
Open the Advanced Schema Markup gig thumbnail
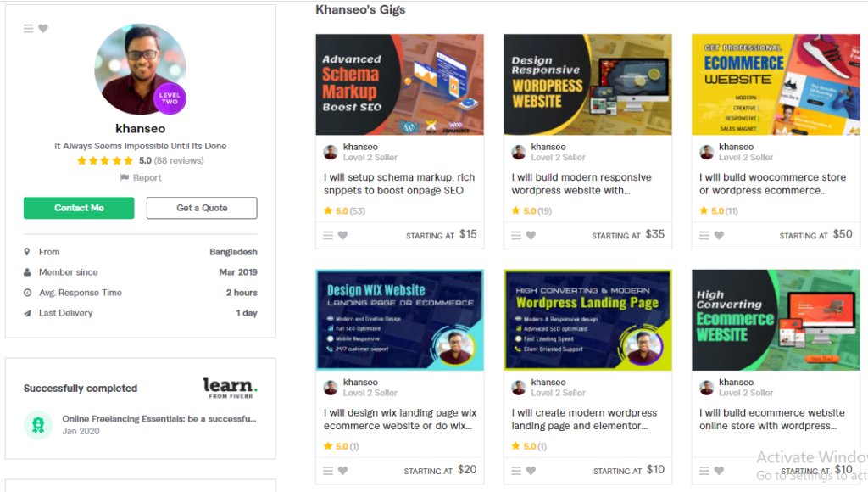coord(400,84)
